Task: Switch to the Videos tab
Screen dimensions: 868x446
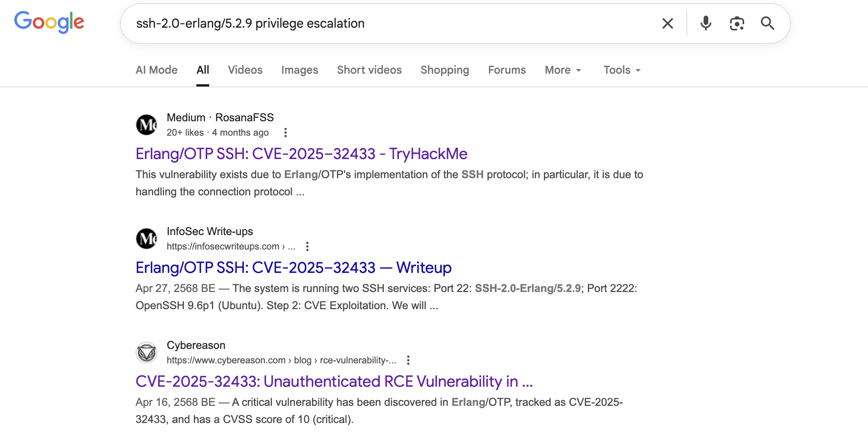Action: click(245, 70)
